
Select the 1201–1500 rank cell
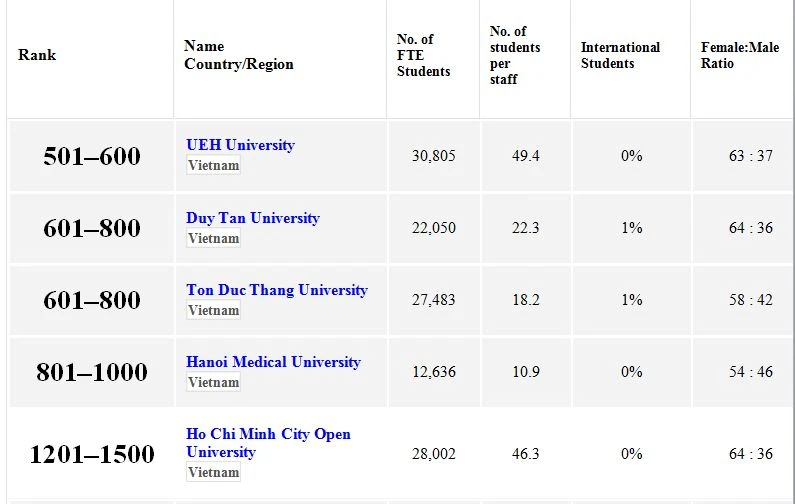tap(92, 455)
